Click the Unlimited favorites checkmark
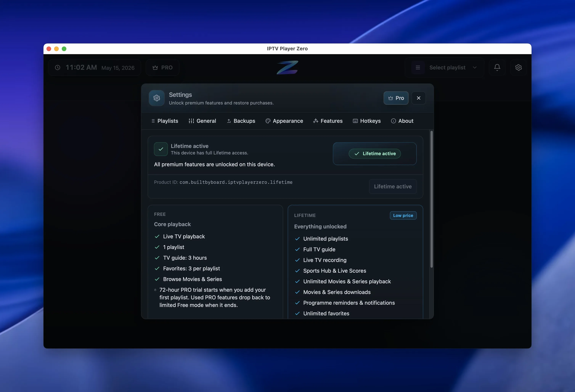 pyautogui.click(x=297, y=313)
